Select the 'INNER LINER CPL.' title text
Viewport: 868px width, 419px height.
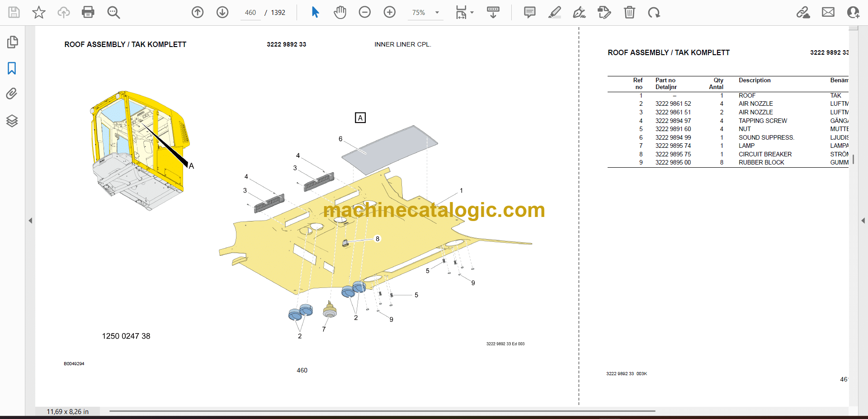point(403,44)
